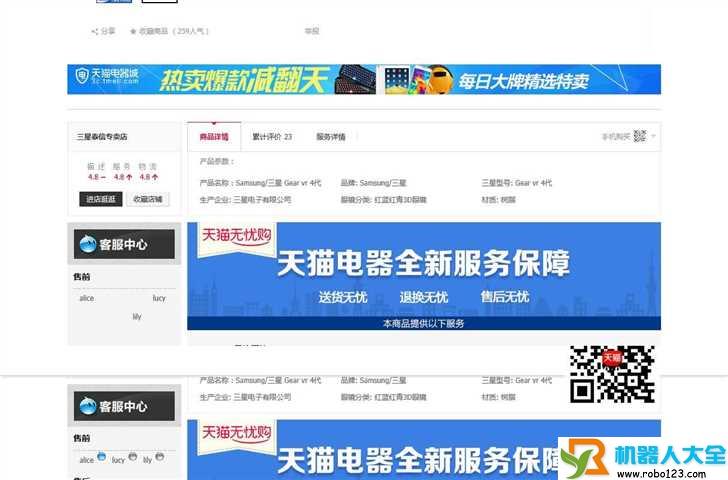Screen dimensions: 728x480
Task: Contact lily in upper 售前 list
Action: coord(136,317)
